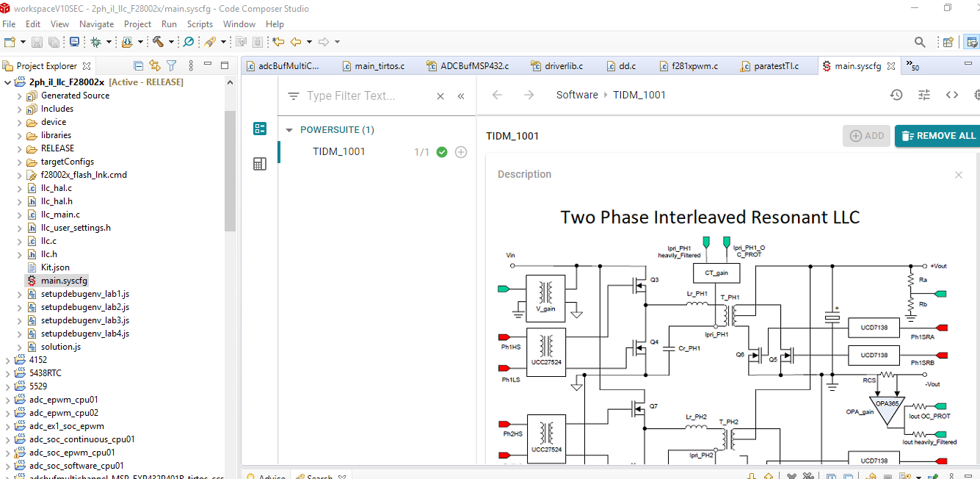Open SysConfig history clock icon

click(896, 95)
